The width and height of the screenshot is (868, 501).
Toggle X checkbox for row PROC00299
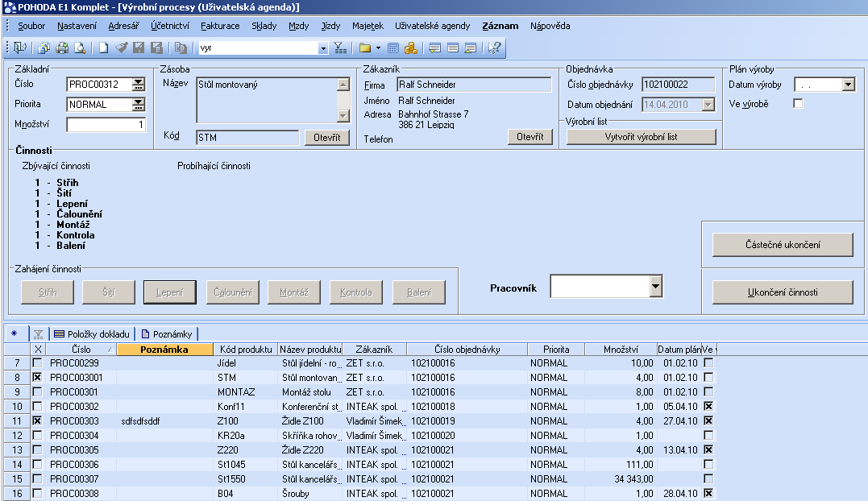click(x=37, y=362)
